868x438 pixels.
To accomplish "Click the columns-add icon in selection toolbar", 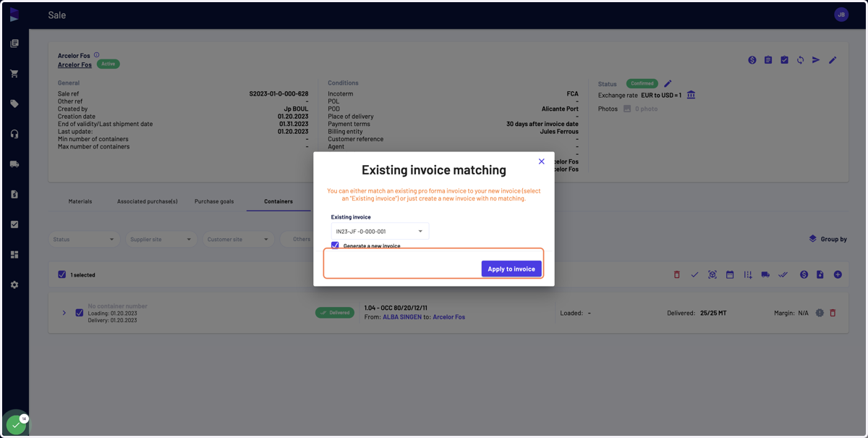I will 747,274.
